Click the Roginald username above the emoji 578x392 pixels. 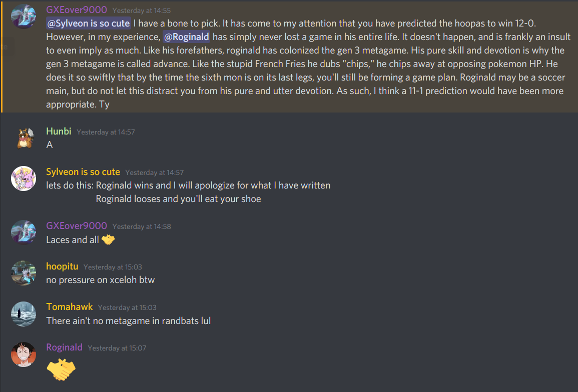coord(64,347)
